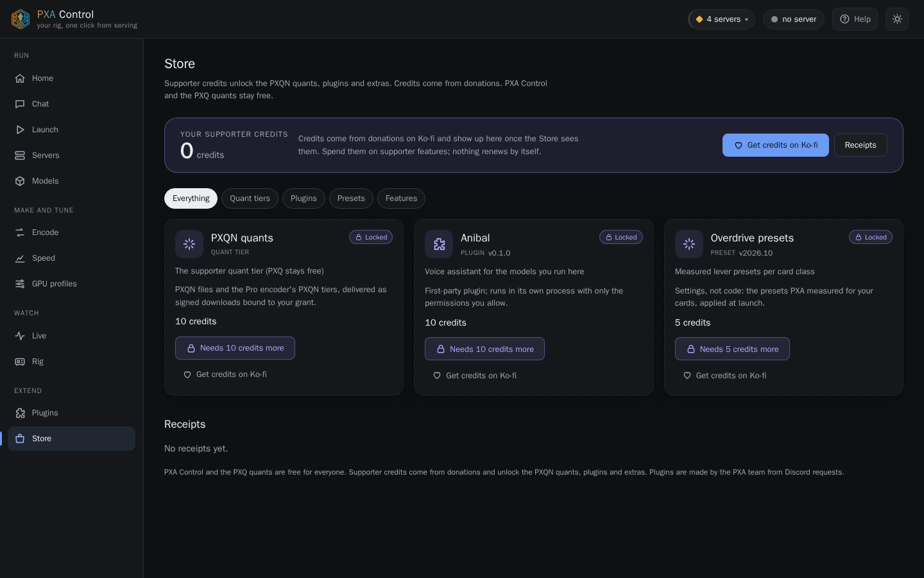The width and height of the screenshot is (924, 578).
Task: Go to Home in the sidebar
Action: 71,78
